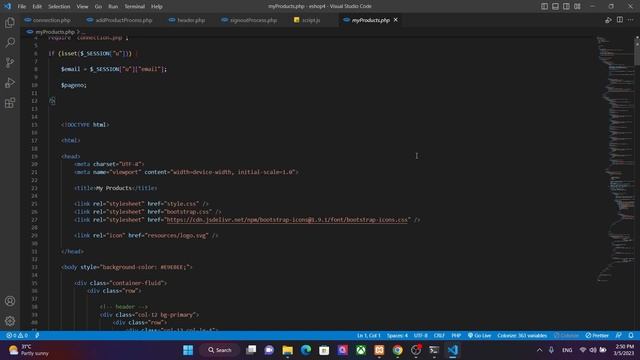The width and height of the screenshot is (640, 360).
Task: Click the VS Code logo in title bar
Action: coord(7,6)
